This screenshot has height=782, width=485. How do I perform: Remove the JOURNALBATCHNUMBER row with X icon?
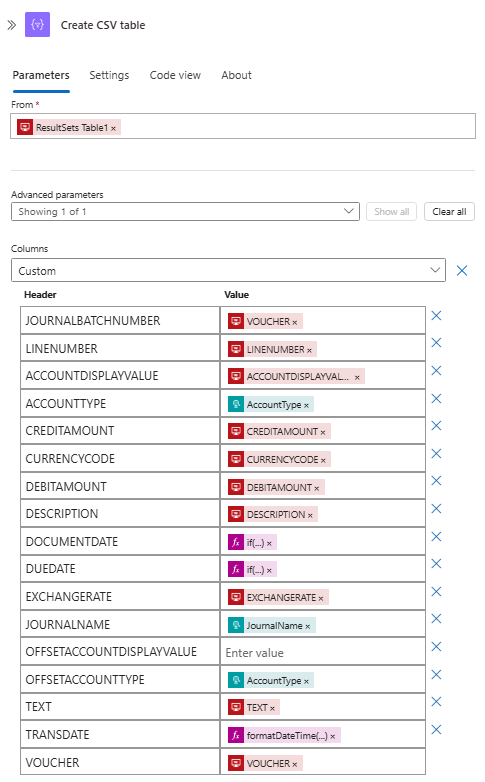(x=436, y=315)
